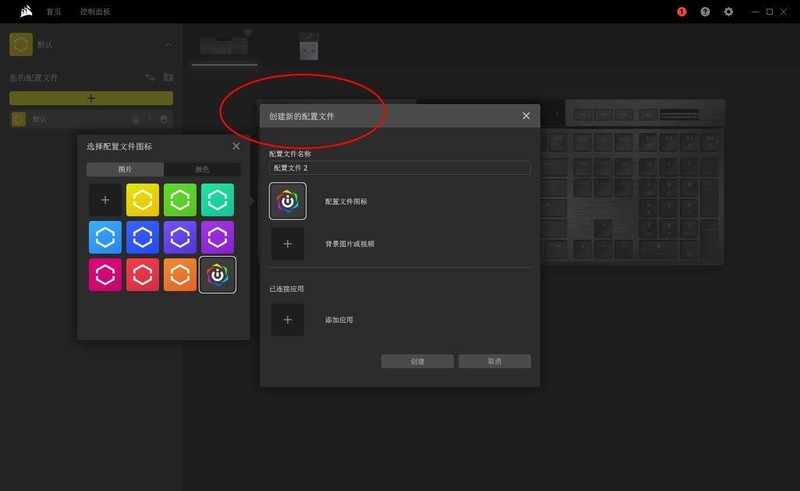
Task: Select the pink hexagon profile icon
Action: point(105,275)
